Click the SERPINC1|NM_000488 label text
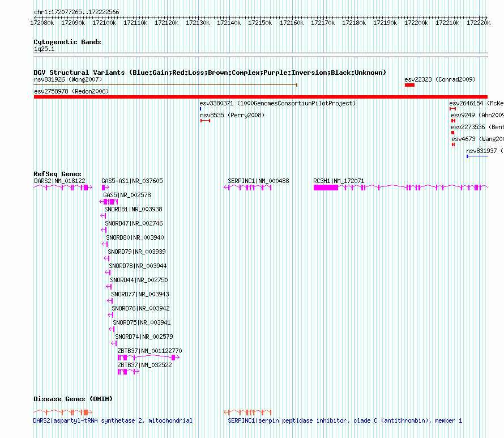Screen dimensions: 504x438 click(x=258, y=181)
